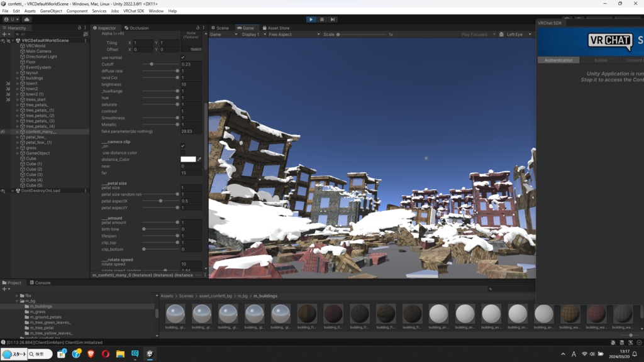
Task: Click the far value field
Action: pos(191,173)
